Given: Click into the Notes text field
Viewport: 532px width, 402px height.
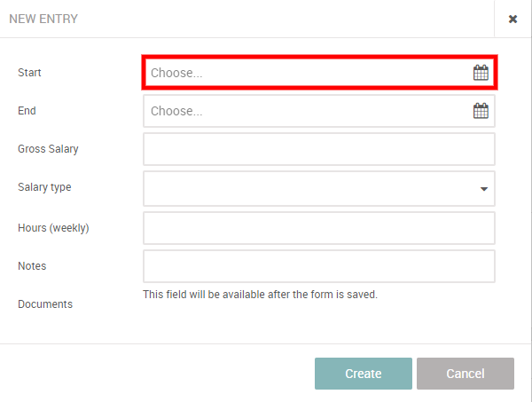Looking at the screenshot, I should tap(318, 265).
